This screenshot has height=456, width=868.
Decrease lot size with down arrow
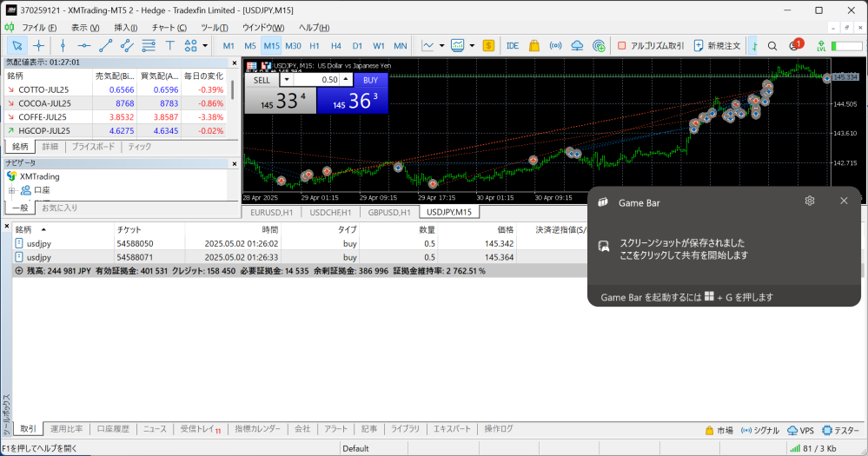pyautogui.click(x=286, y=80)
